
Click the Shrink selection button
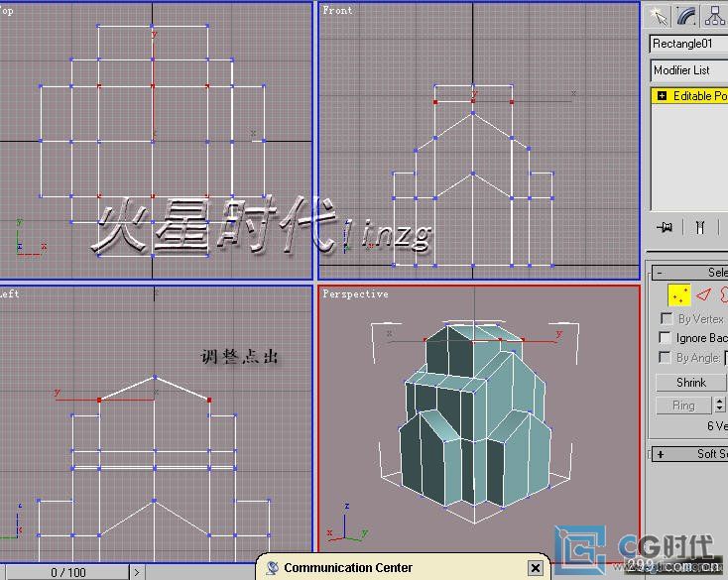pyautogui.click(x=690, y=383)
